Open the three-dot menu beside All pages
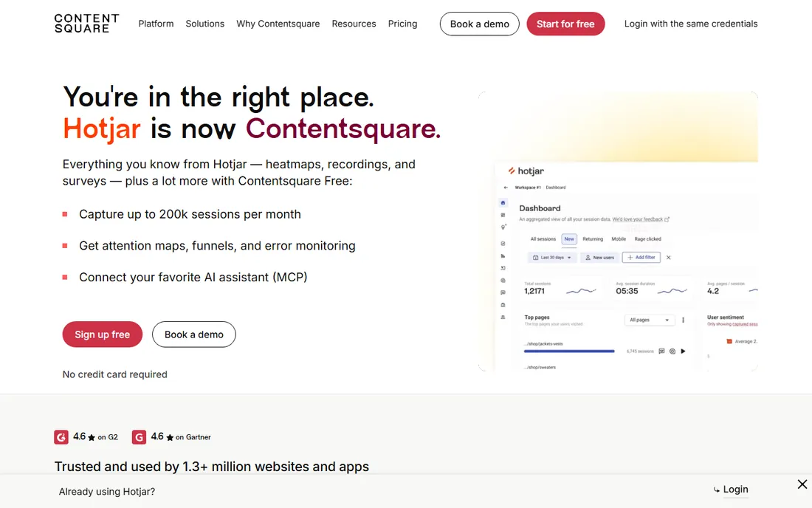 (x=683, y=320)
